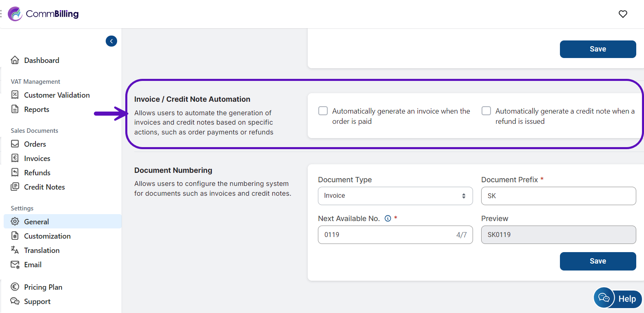Open Customer Validation icon in sidebar
644x313 pixels.
pyautogui.click(x=15, y=95)
